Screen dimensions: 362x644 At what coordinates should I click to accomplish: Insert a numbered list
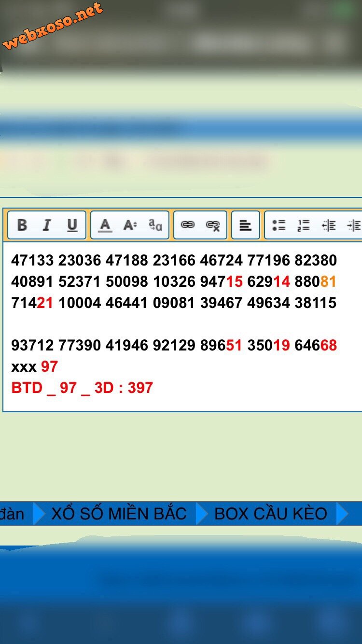(x=304, y=225)
